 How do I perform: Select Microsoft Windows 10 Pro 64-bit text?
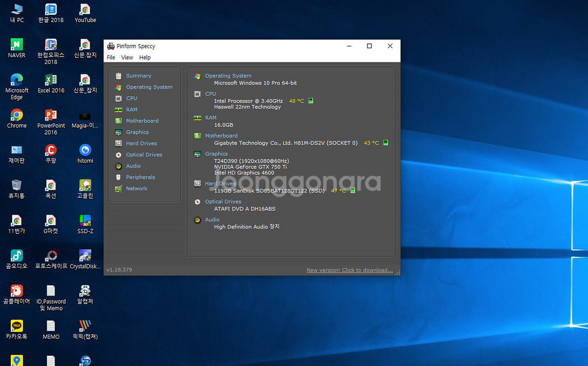coord(255,83)
